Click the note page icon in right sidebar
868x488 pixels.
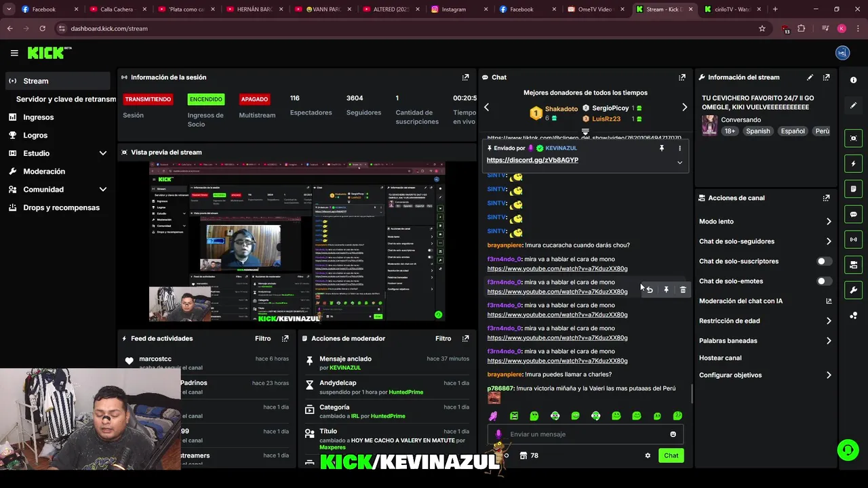pos(853,188)
